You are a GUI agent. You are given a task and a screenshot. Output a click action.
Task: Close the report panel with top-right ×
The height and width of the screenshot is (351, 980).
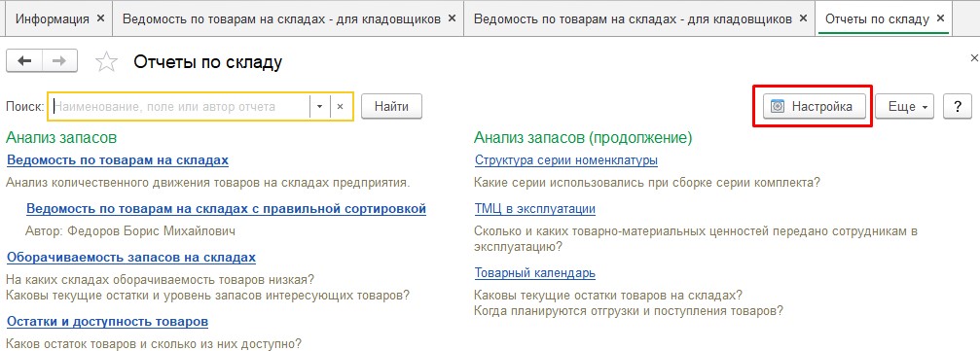(974, 58)
